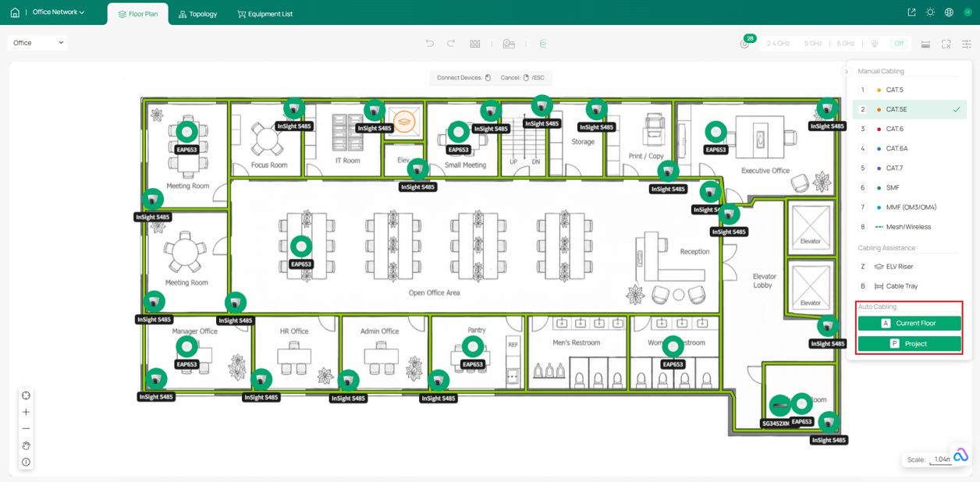Activate the pan hand tool

click(x=26, y=445)
